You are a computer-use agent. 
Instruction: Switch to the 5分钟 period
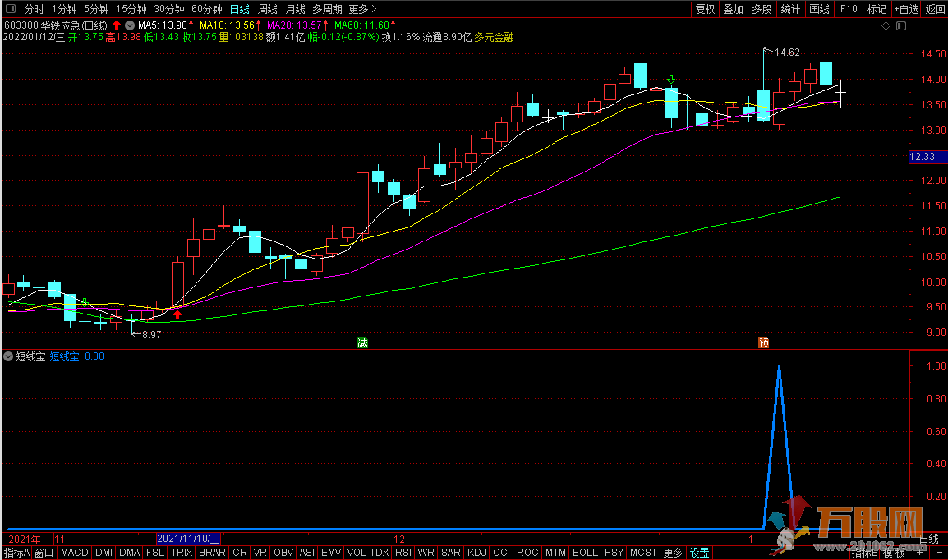click(96, 9)
